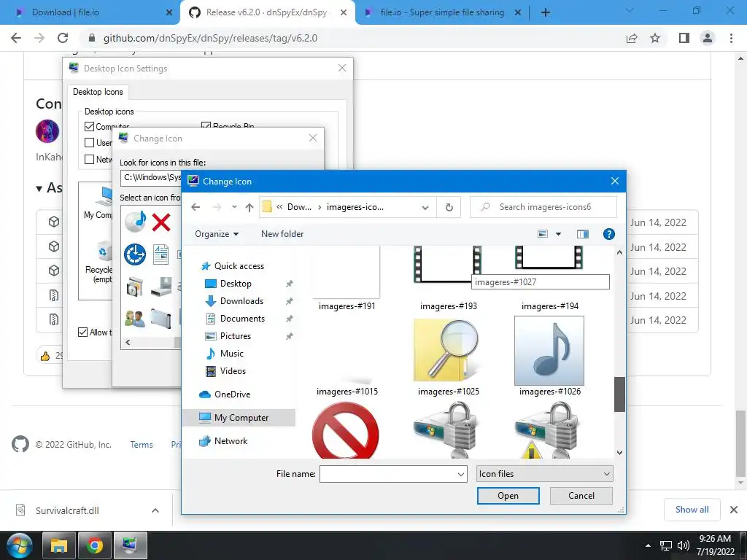This screenshot has height=560, width=747.
Task: Click Search imageres-icons6 field
Action: 543,207
